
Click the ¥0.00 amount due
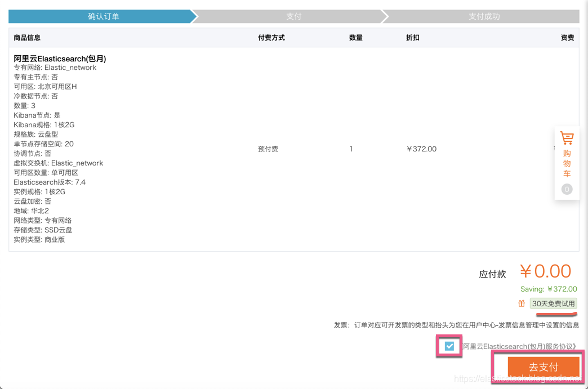click(x=546, y=271)
